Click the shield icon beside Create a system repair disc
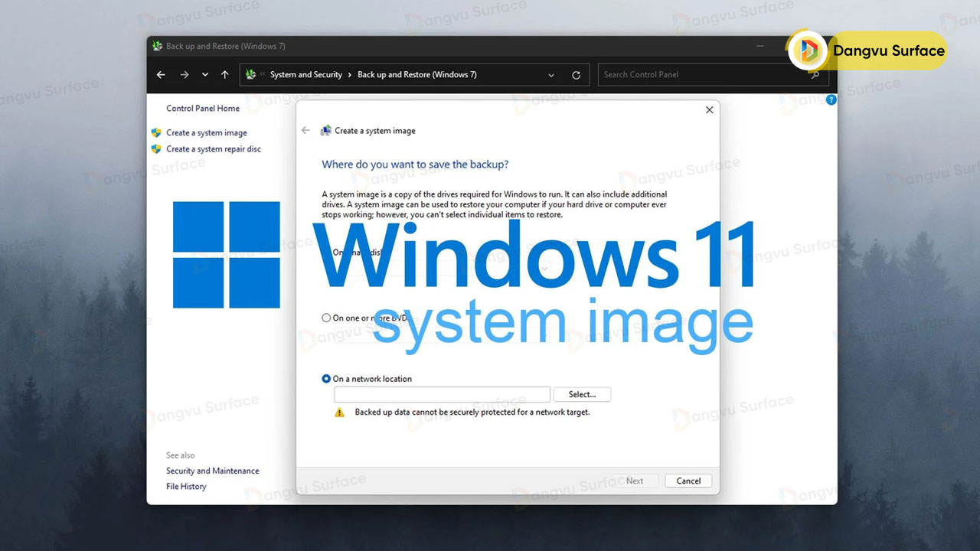Image resolution: width=980 pixels, height=551 pixels. click(x=156, y=149)
